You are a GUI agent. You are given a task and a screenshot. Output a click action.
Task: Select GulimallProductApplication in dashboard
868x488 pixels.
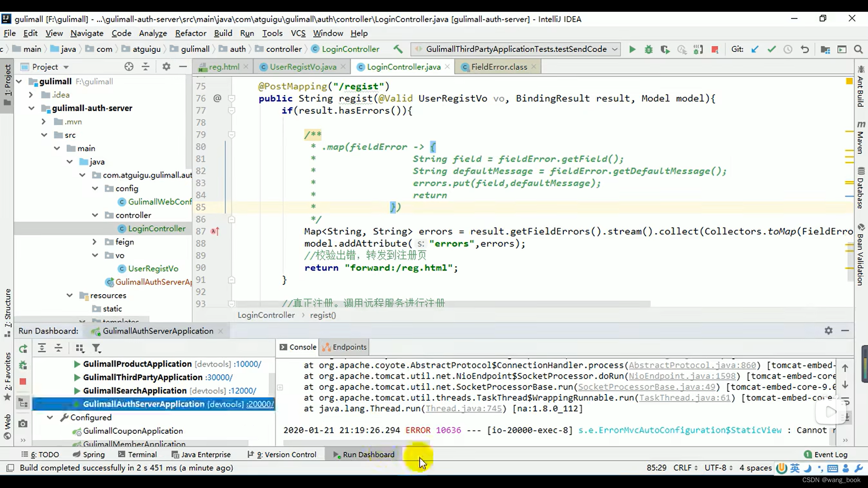pyautogui.click(x=137, y=364)
